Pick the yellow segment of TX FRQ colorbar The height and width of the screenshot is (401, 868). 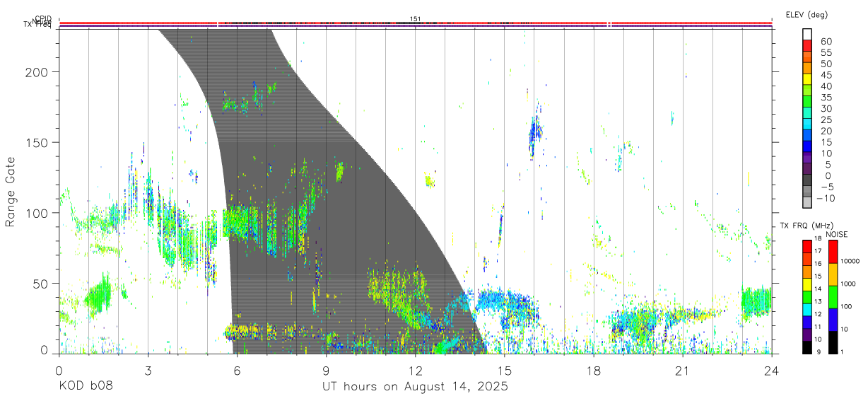pyautogui.click(x=807, y=284)
